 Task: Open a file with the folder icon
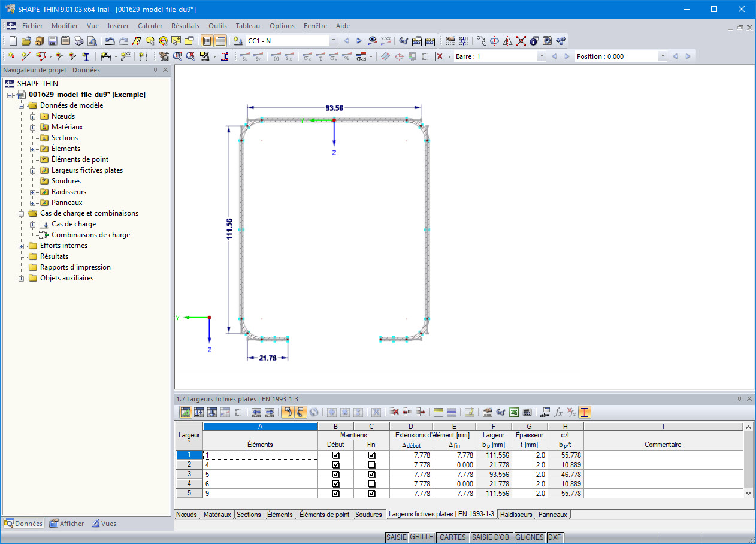tap(26, 41)
